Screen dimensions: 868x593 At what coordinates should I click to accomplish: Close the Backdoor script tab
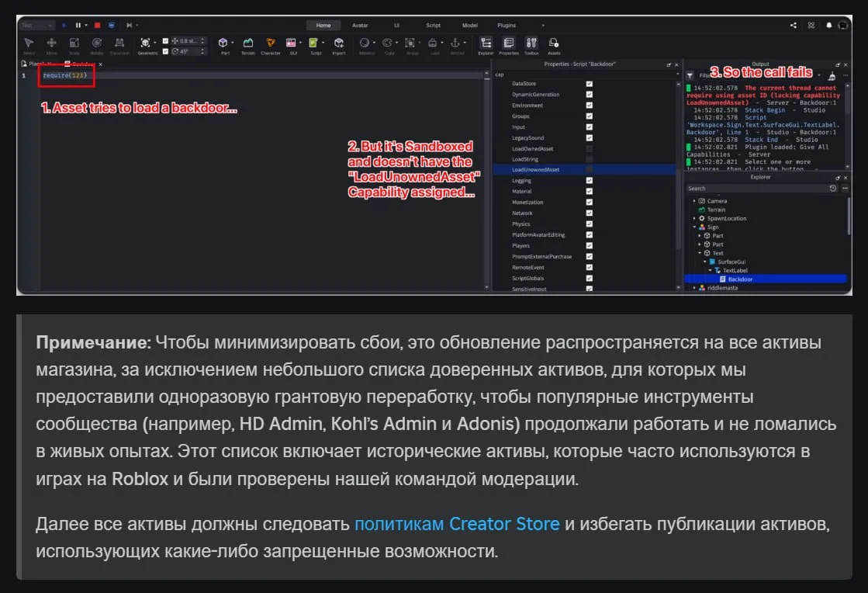pyautogui.click(x=100, y=64)
